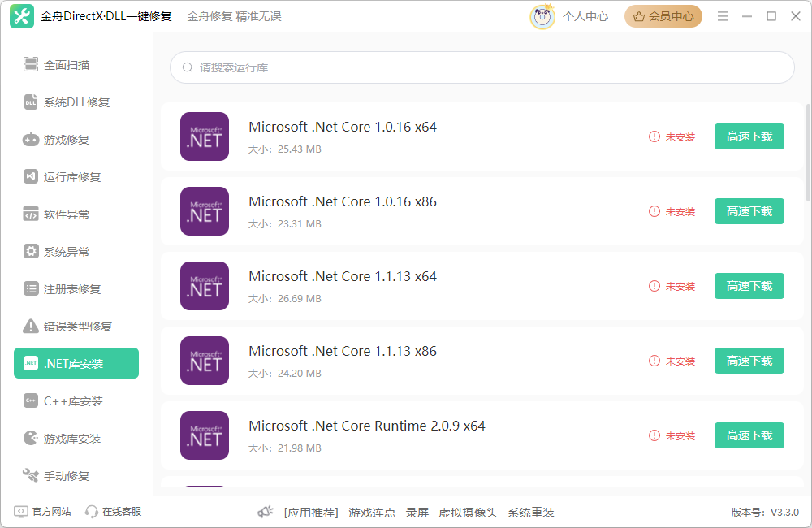Open the 虚拟摄像头 recommended app
Screen dimensions: 812x528
tap(468, 513)
